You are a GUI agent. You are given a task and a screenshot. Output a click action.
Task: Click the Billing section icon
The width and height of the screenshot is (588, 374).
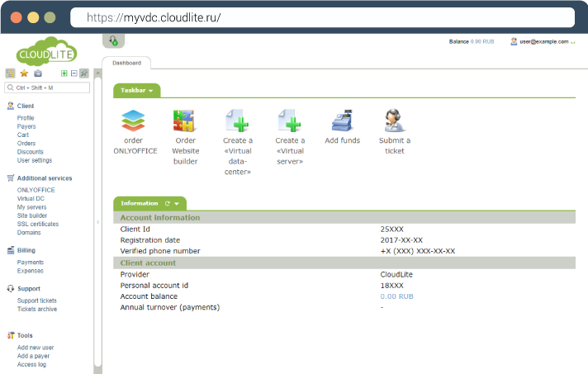click(11, 250)
